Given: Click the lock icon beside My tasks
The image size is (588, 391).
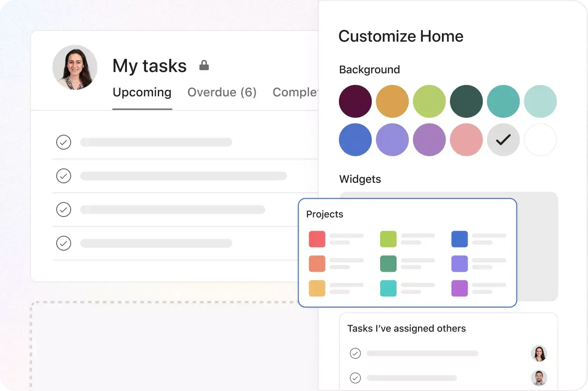Looking at the screenshot, I should tap(204, 65).
